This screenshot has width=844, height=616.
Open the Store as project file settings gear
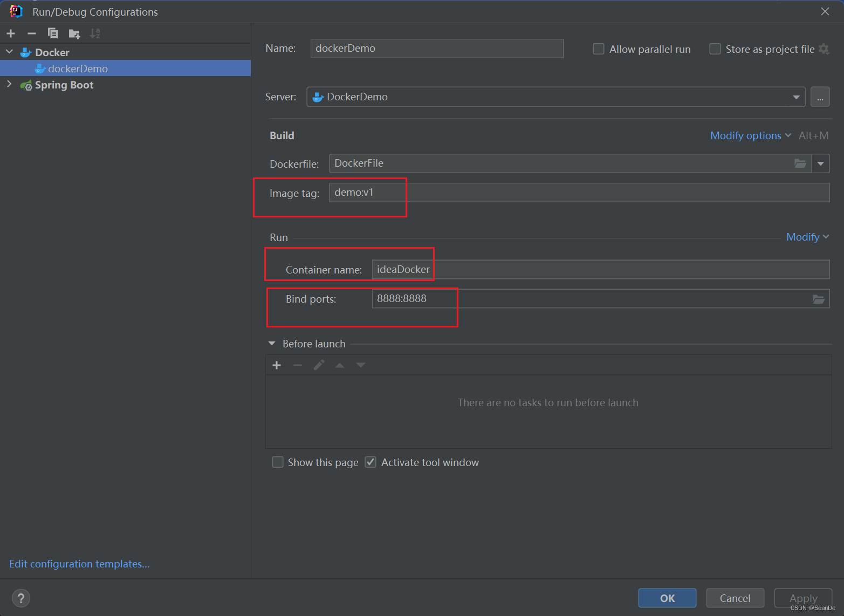click(x=824, y=49)
